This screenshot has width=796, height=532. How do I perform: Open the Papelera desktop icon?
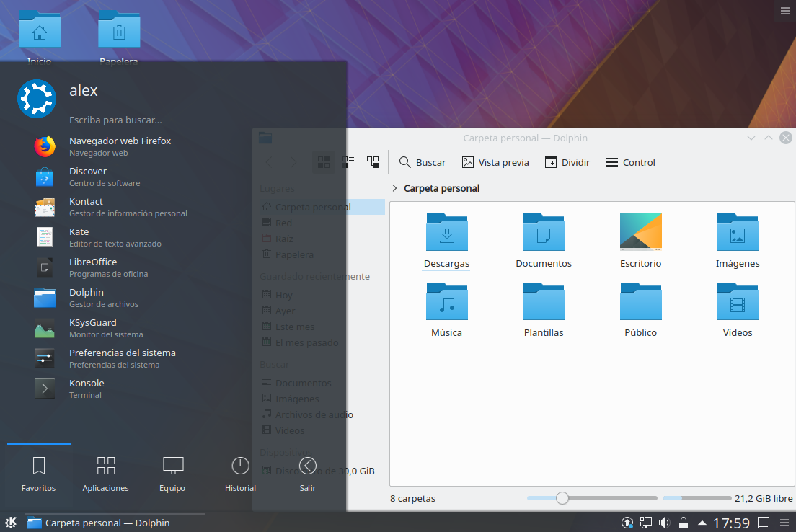coord(119,39)
